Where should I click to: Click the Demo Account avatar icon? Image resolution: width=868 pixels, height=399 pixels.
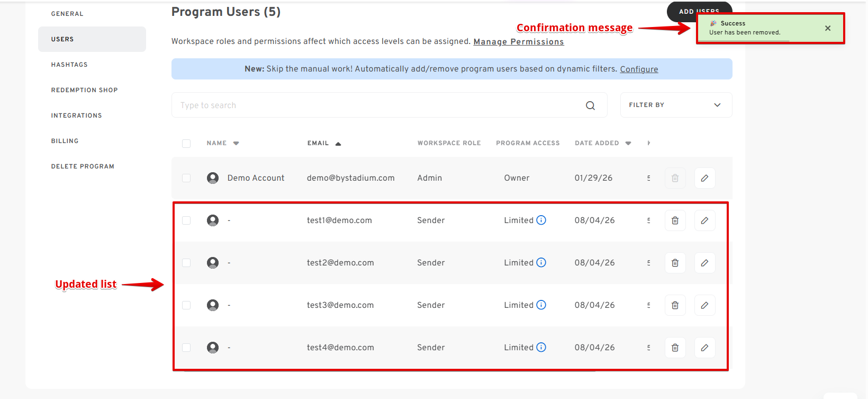[213, 178]
